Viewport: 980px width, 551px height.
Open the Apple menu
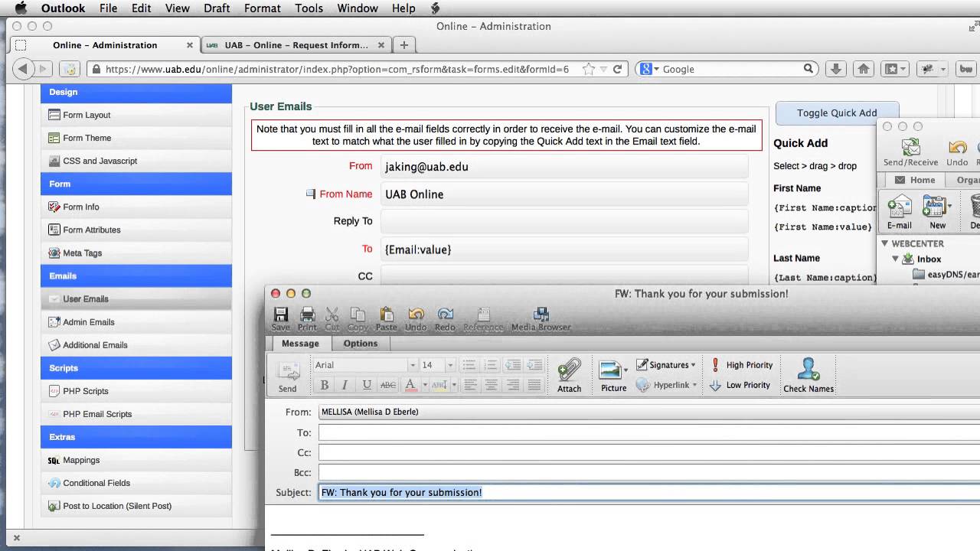click(20, 8)
